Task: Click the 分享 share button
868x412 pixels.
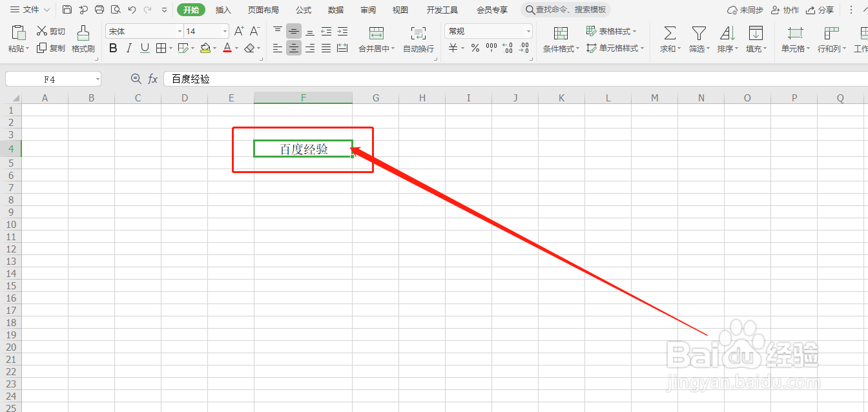Action: [820, 10]
